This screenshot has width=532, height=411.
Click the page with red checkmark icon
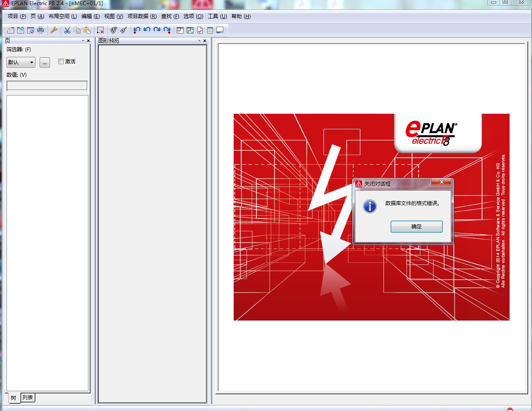tap(200, 30)
